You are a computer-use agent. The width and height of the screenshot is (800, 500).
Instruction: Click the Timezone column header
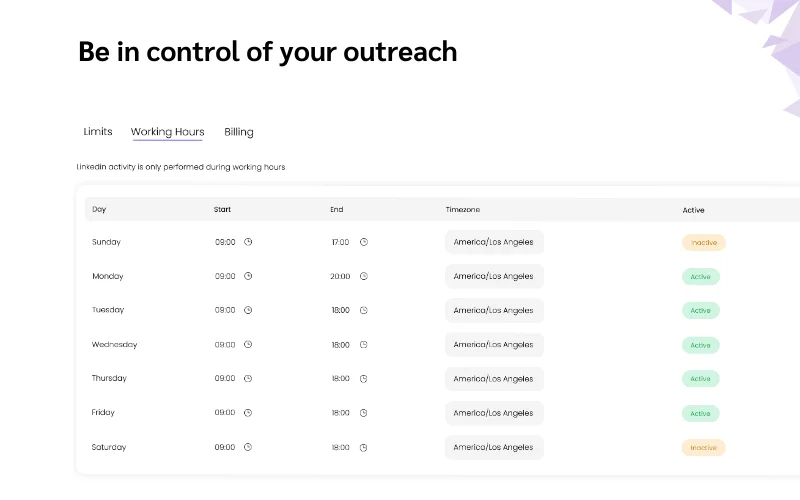coord(463,209)
